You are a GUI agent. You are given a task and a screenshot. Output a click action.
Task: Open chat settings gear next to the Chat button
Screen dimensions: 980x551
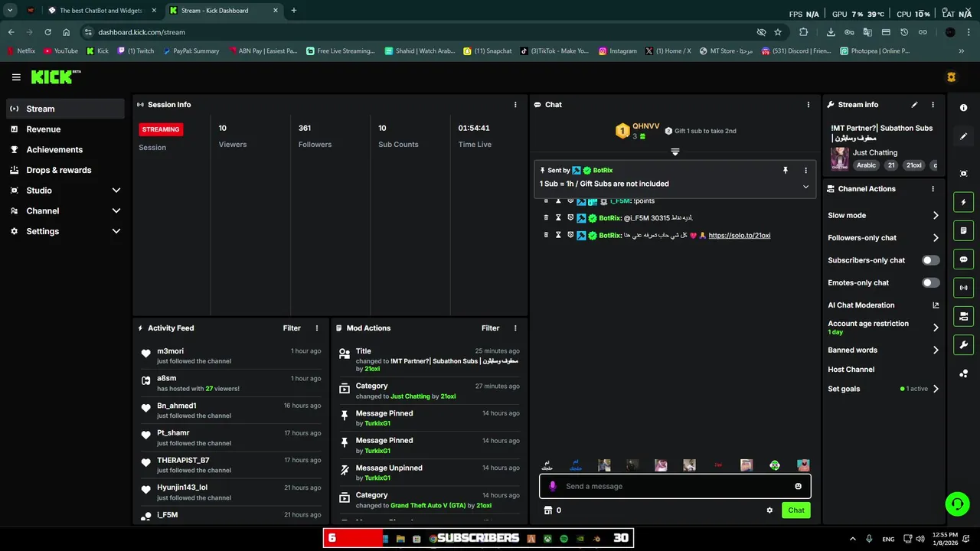pyautogui.click(x=769, y=510)
